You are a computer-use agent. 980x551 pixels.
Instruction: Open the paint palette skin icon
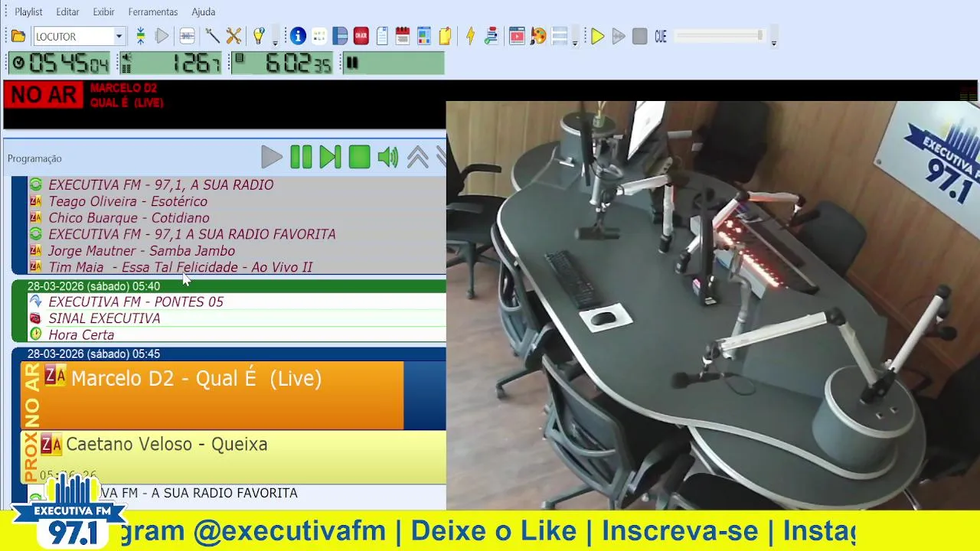coord(538,36)
